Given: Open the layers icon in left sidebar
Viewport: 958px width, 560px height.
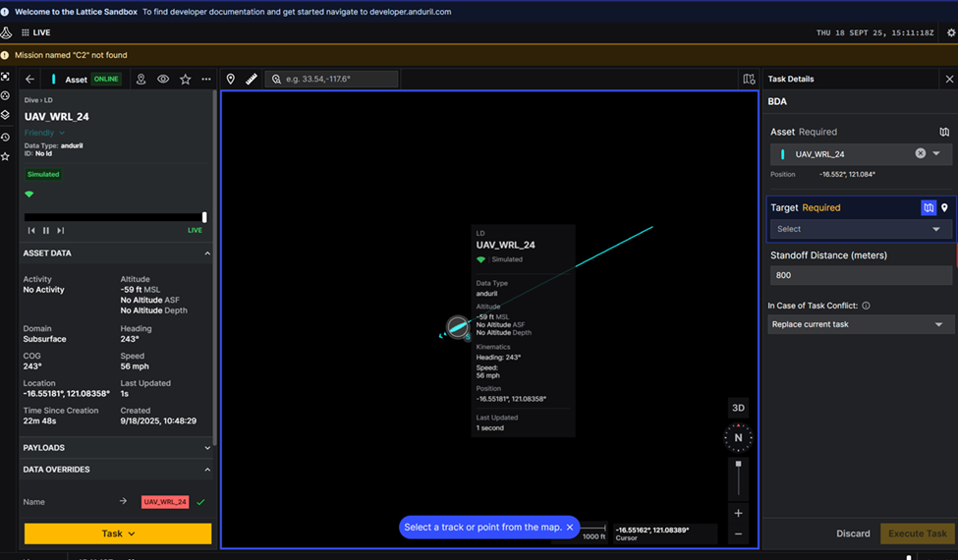Looking at the screenshot, I should click(6, 115).
